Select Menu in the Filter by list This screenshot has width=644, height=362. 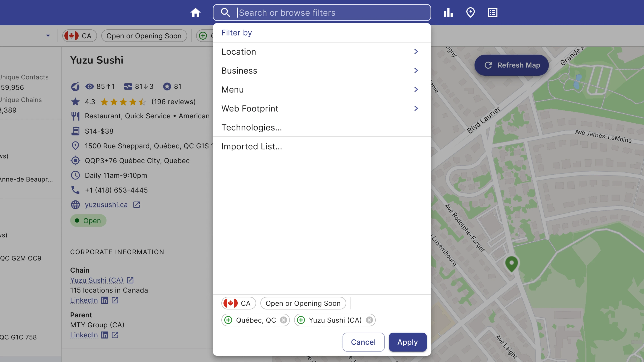point(322,89)
